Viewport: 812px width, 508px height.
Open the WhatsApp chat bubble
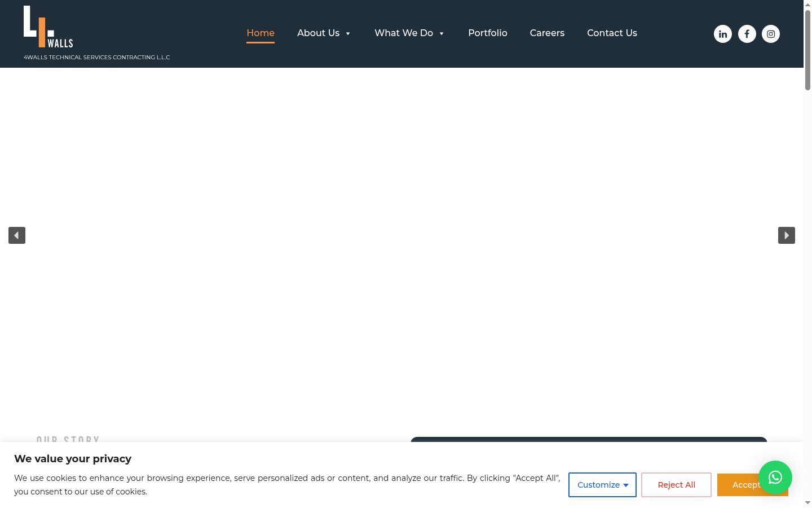tap(775, 478)
